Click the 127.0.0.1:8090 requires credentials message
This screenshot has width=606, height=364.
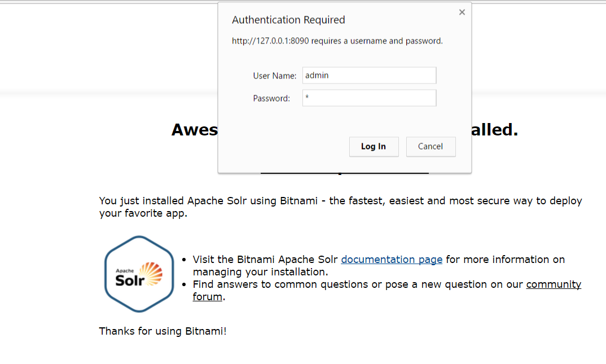point(337,41)
